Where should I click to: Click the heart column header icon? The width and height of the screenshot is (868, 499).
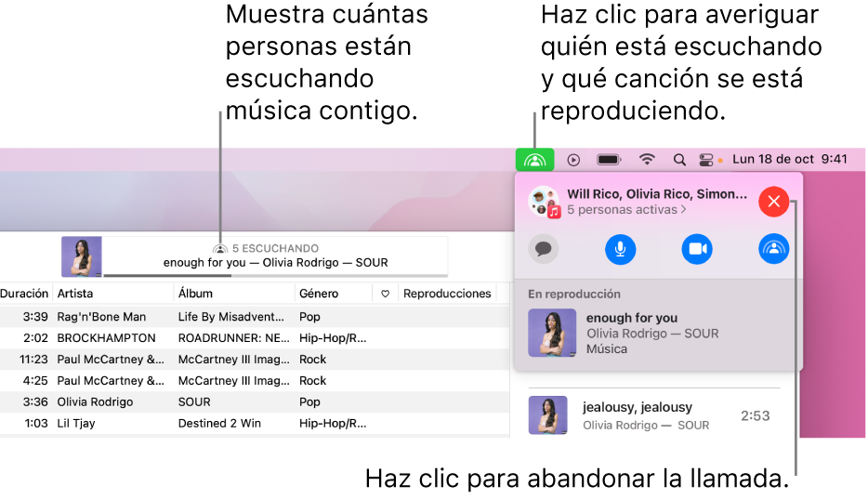(x=386, y=294)
